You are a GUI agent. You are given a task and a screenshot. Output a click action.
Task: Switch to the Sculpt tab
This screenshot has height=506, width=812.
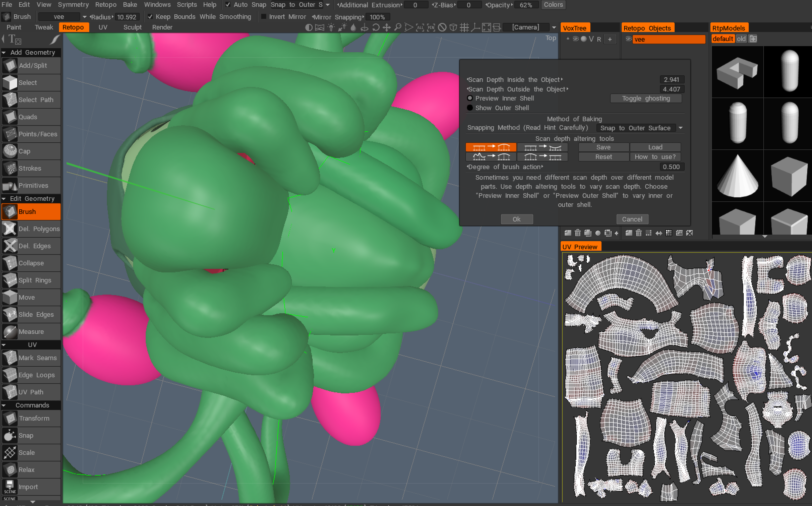pos(132,27)
